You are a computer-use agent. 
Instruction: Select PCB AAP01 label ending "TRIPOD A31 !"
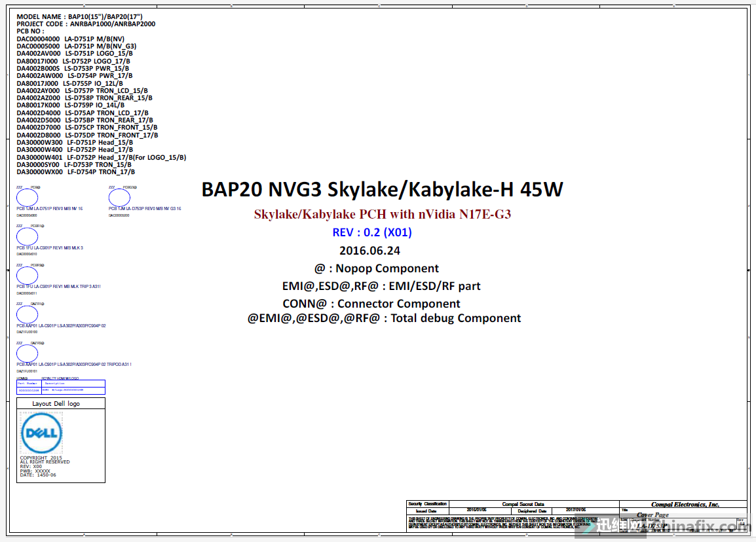pyautogui.click(x=74, y=365)
